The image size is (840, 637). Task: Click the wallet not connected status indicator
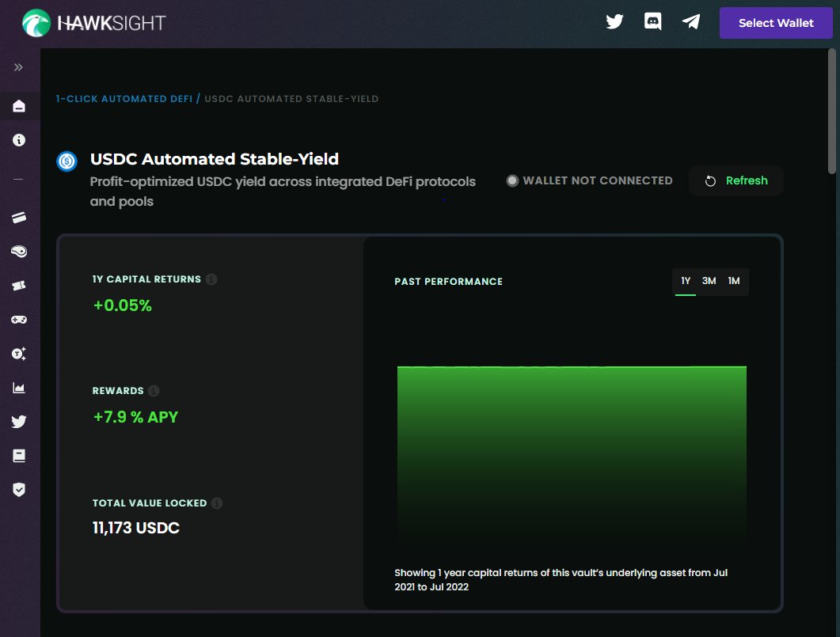coord(589,180)
